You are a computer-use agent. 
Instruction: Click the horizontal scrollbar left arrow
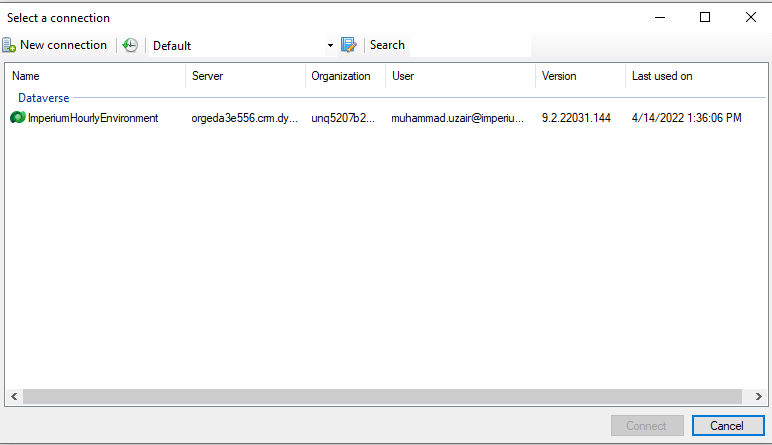tap(14, 397)
